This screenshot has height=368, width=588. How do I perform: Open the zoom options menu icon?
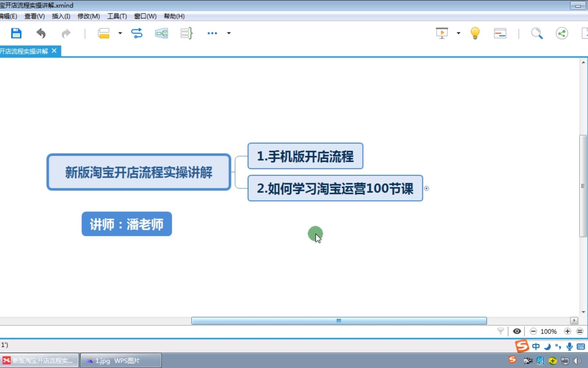click(x=580, y=331)
